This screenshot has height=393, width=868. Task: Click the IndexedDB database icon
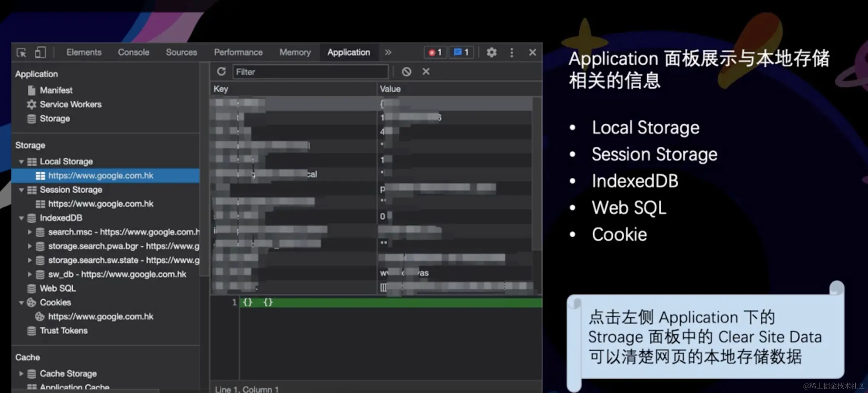[x=32, y=218]
